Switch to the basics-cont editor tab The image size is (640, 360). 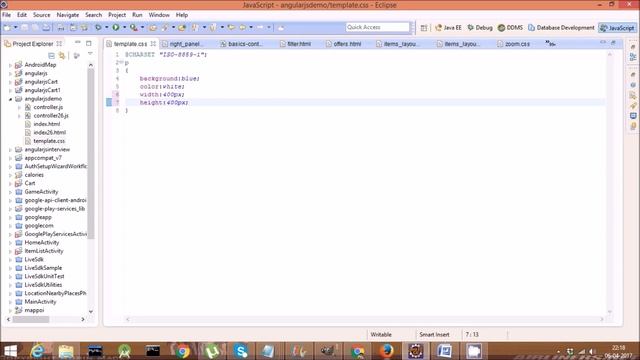pos(242,44)
